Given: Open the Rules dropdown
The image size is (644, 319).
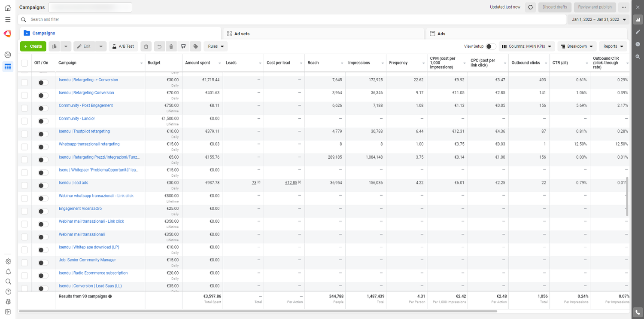Looking at the screenshot, I should click(x=216, y=46).
